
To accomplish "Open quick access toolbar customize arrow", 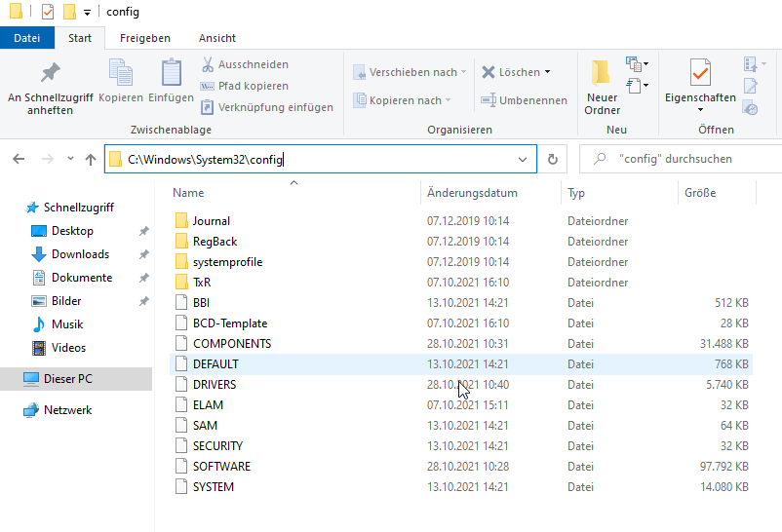I will click(x=88, y=13).
